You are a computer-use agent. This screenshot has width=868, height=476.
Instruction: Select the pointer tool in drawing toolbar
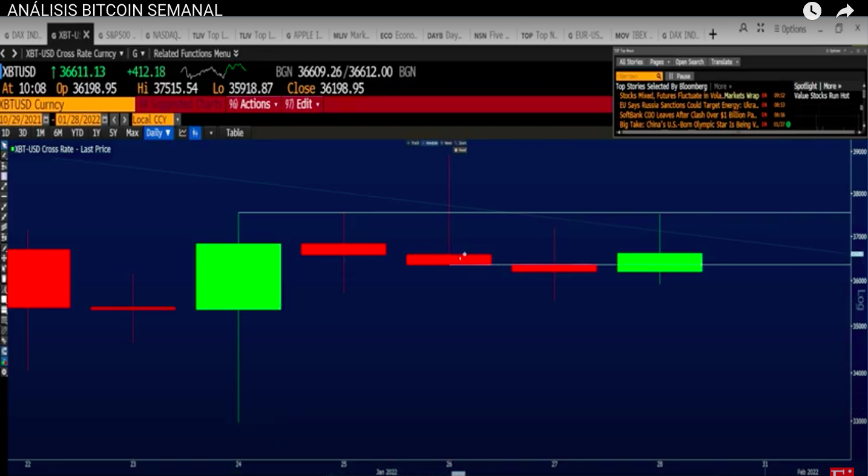pyautogui.click(x=4, y=146)
